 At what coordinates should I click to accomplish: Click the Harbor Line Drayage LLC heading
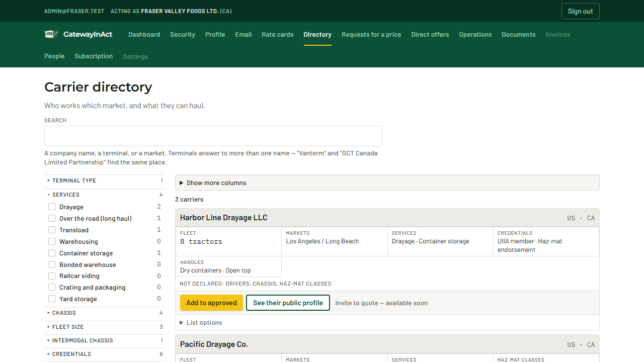coord(224,218)
